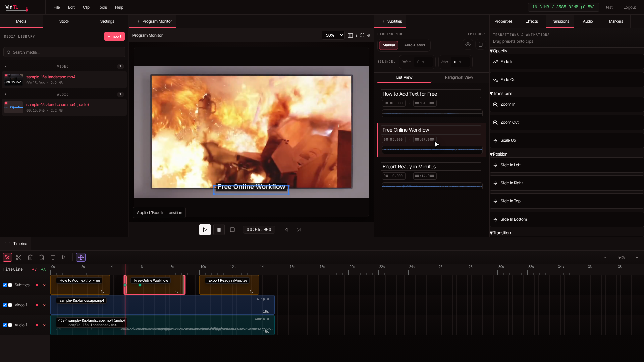Open the more options ellipsis in right panel
644x362 pixels.
tap(637, 22)
